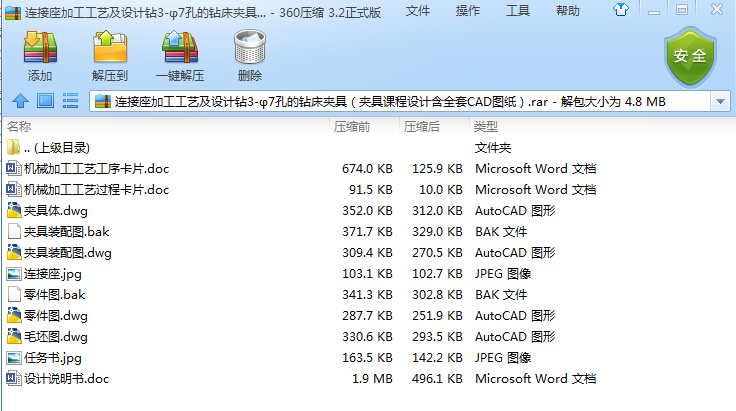This screenshot has height=411, width=736.
Task: Click JPEG 图像 type of 任务书.jpg
Action: point(503,358)
